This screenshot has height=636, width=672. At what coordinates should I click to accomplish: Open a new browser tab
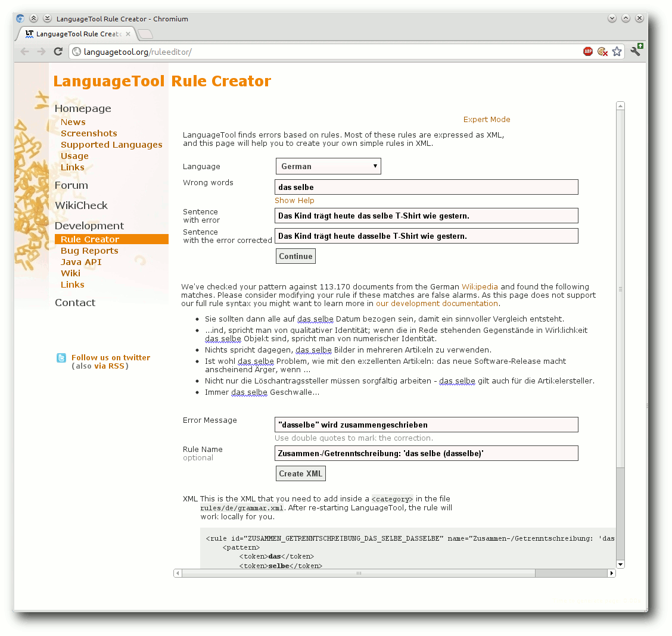[x=145, y=34]
